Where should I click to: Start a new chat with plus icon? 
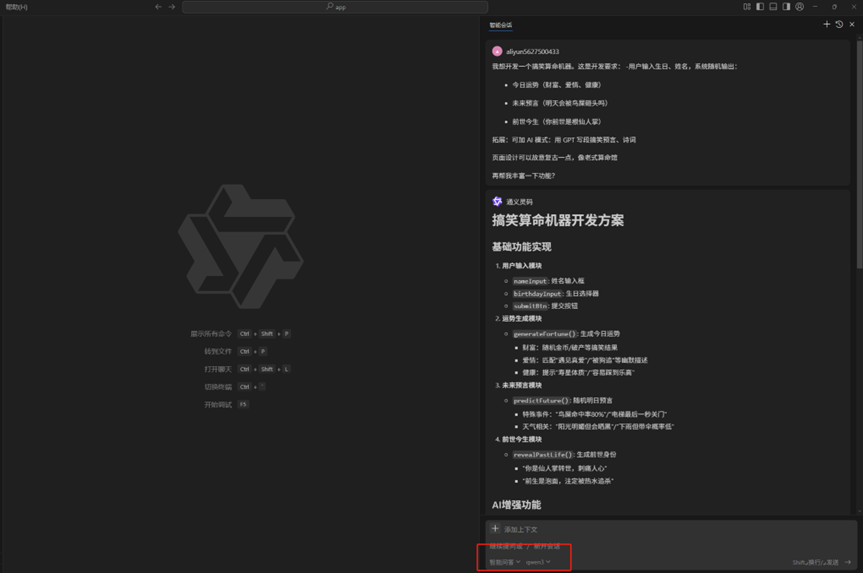tap(827, 24)
